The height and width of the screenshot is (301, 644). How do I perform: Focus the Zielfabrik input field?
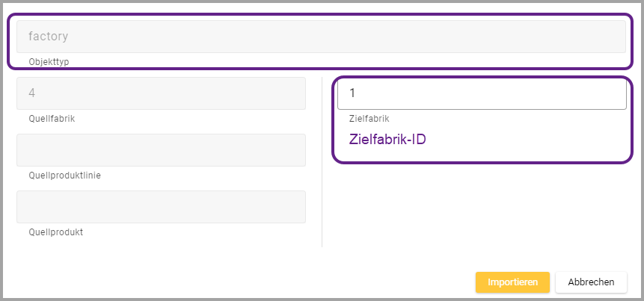point(482,94)
